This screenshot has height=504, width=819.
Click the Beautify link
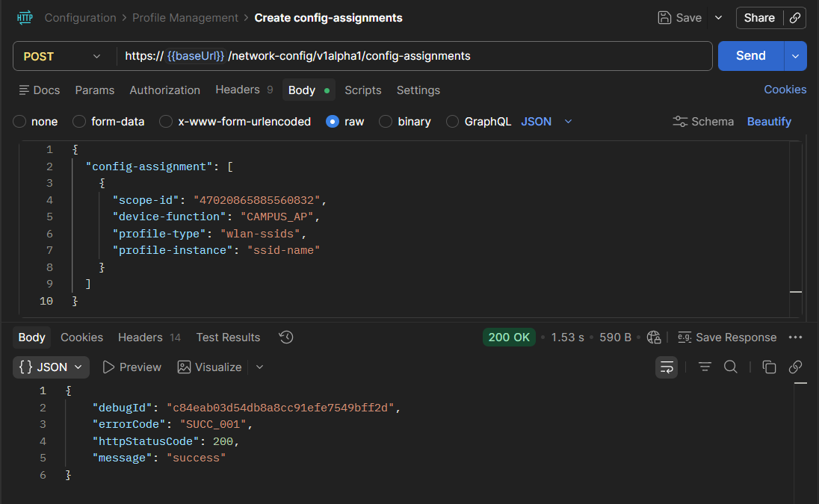769,122
